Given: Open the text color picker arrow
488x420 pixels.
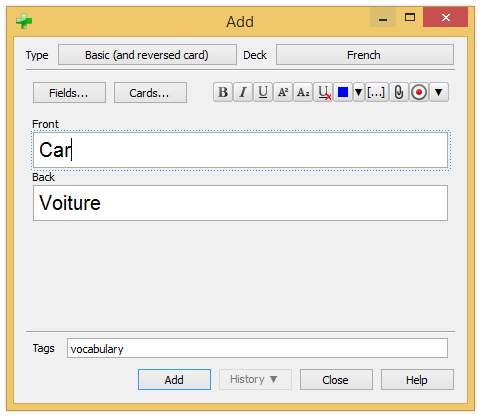Looking at the screenshot, I should click(x=359, y=92).
